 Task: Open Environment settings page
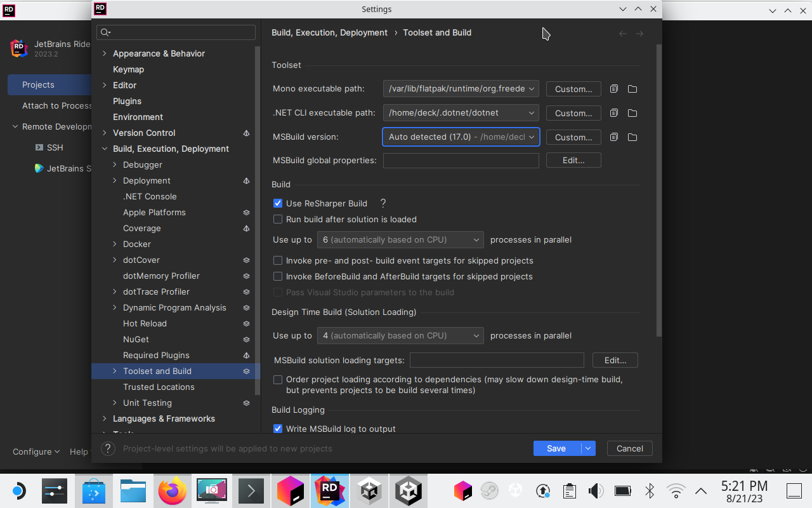pyautogui.click(x=138, y=117)
